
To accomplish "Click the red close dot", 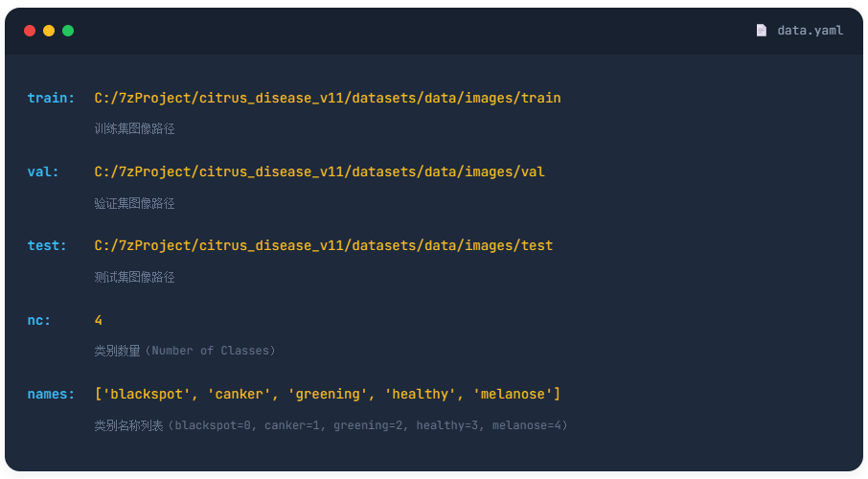I will point(30,31).
